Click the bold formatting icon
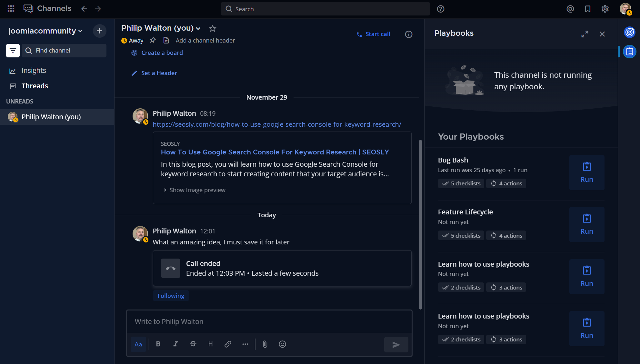This screenshot has width=640, height=364. pyautogui.click(x=158, y=344)
